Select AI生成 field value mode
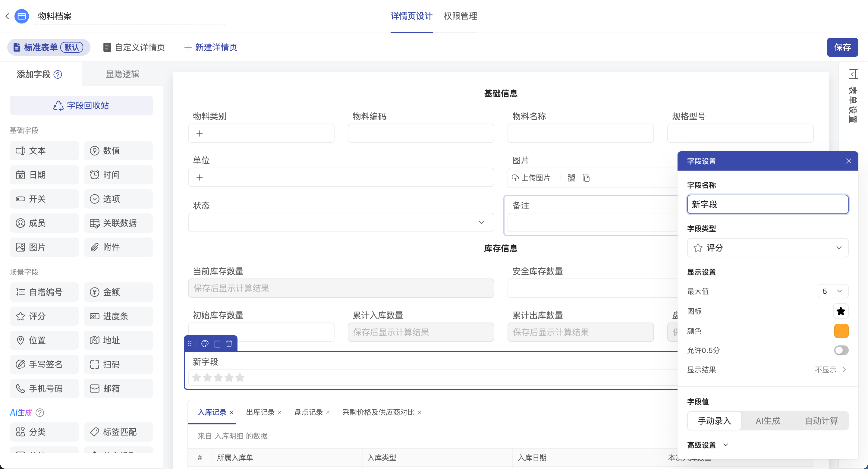868x469 pixels. tap(768, 420)
